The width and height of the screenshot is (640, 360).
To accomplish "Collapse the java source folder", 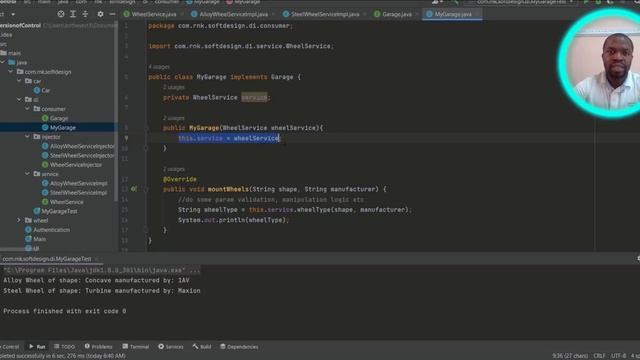I will pos(3,62).
